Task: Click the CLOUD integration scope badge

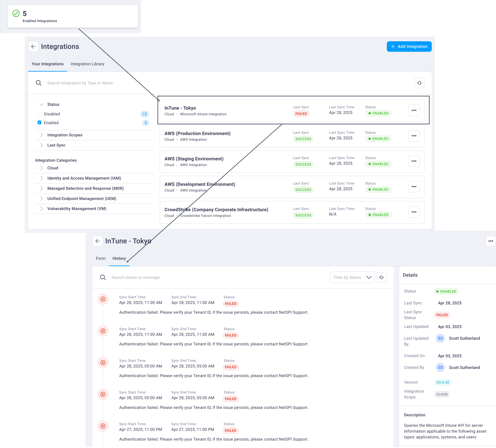Action: click(442, 394)
